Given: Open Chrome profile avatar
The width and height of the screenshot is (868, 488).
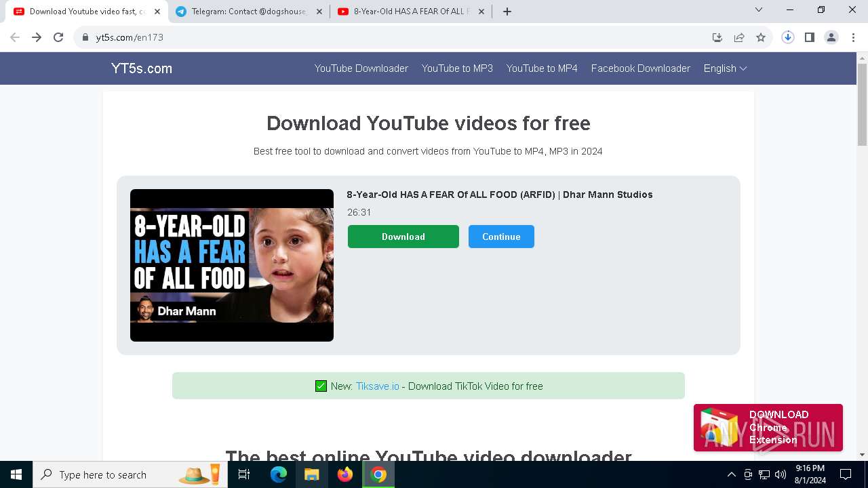Looking at the screenshot, I should 831,37.
